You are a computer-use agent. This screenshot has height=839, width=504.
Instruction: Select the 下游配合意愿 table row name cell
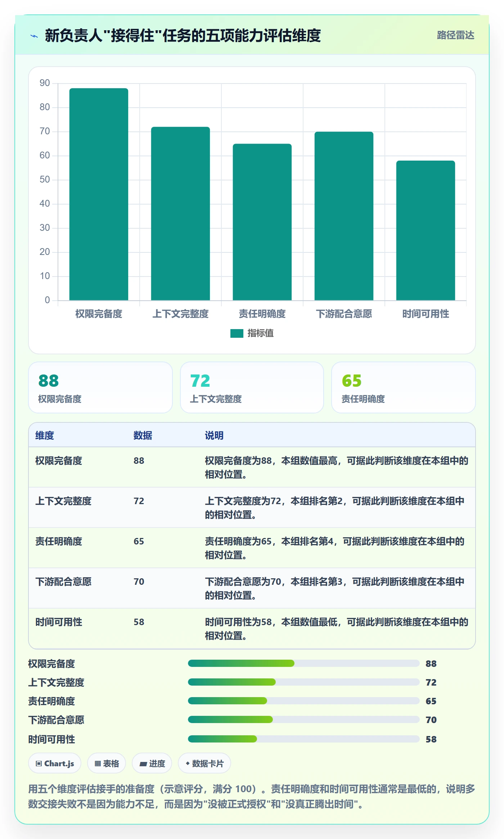(63, 582)
